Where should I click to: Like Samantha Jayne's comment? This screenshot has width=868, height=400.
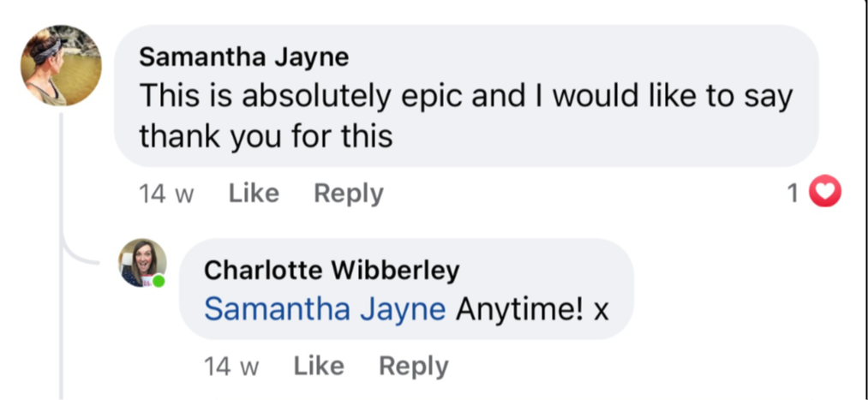(x=254, y=194)
